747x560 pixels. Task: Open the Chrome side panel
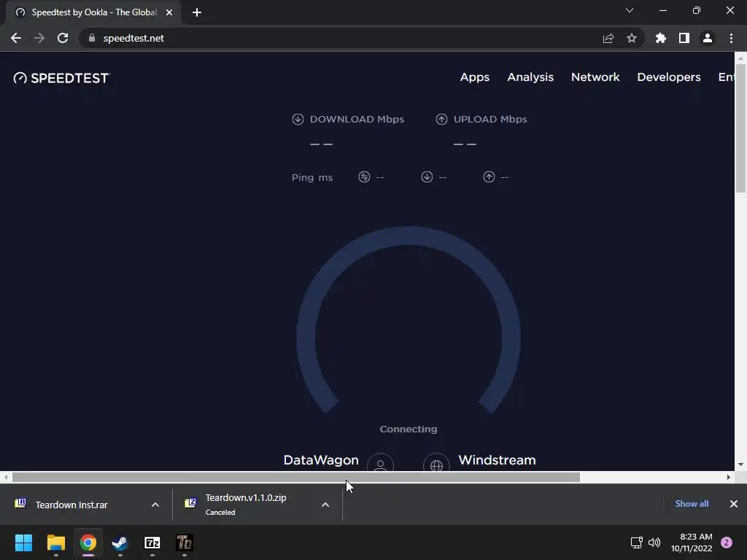pos(684,38)
